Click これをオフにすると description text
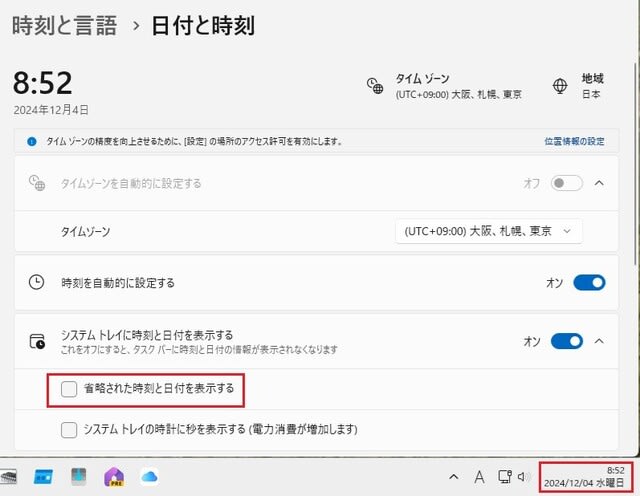This screenshot has width=640, height=496. [199, 350]
